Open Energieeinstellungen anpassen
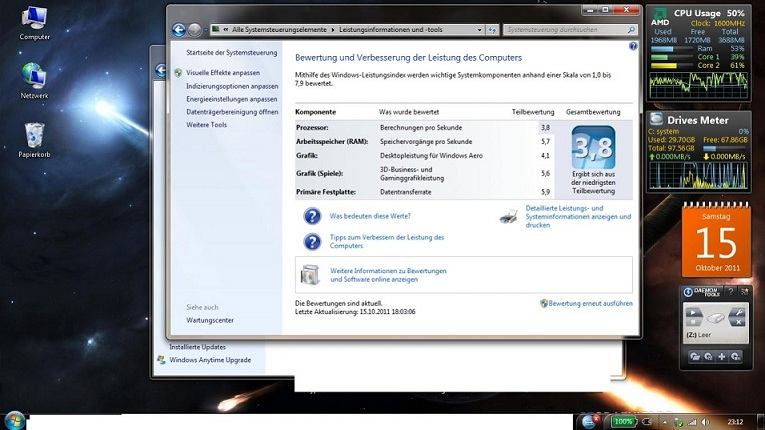The height and width of the screenshot is (430, 765). 231,99
